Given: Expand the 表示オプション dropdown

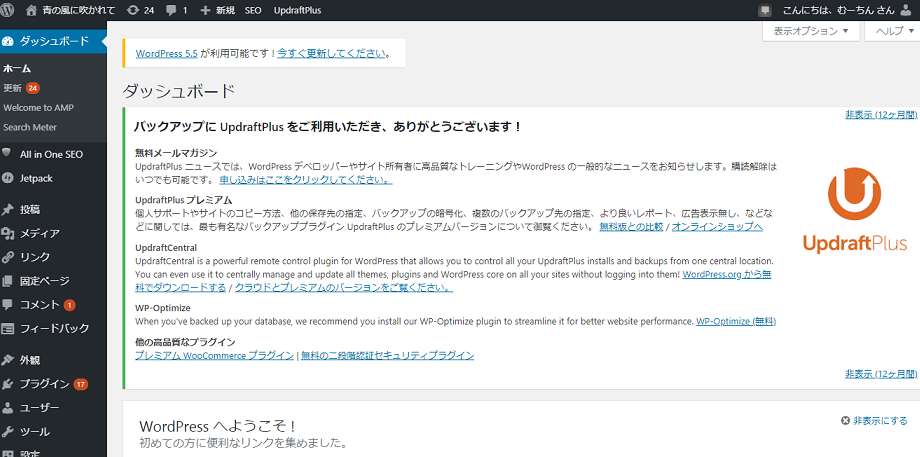Looking at the screenshot, I should (811, 31).
